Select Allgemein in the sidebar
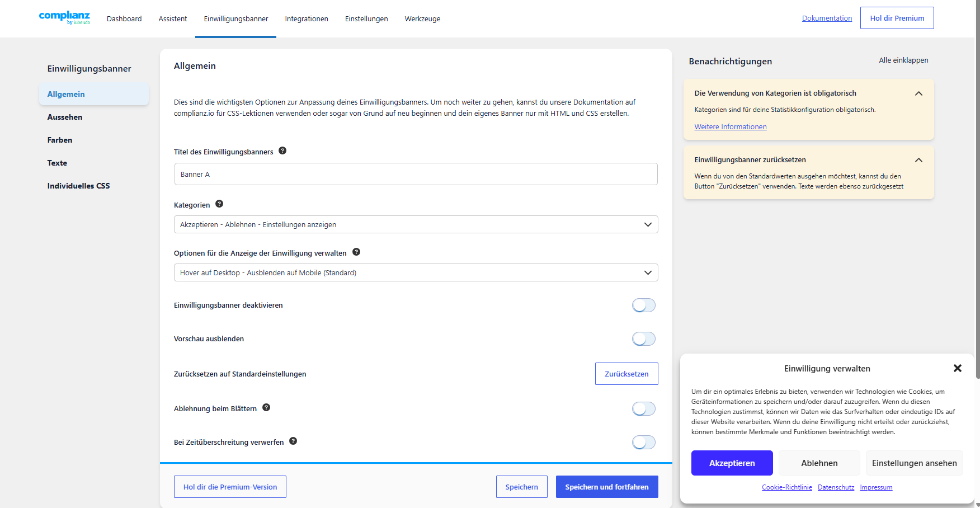Screen dimensions: 980x508 94,94
